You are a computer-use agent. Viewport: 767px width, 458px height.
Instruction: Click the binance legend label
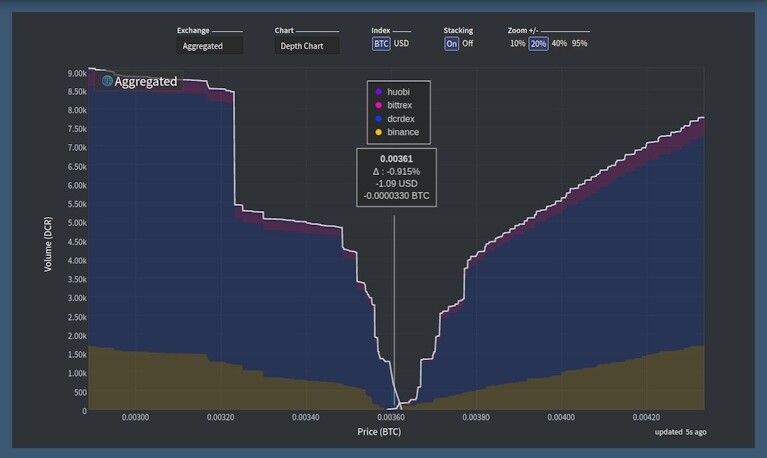403,132
